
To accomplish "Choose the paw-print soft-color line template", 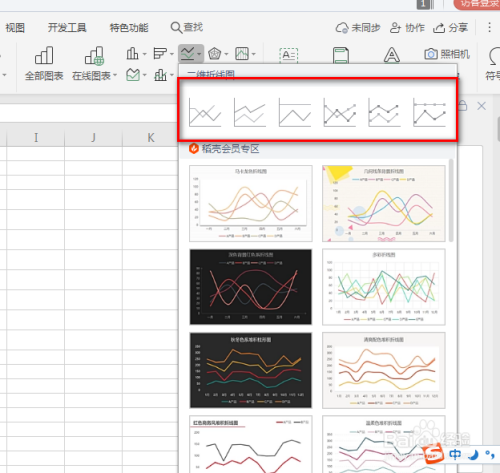I will point(384,444).
